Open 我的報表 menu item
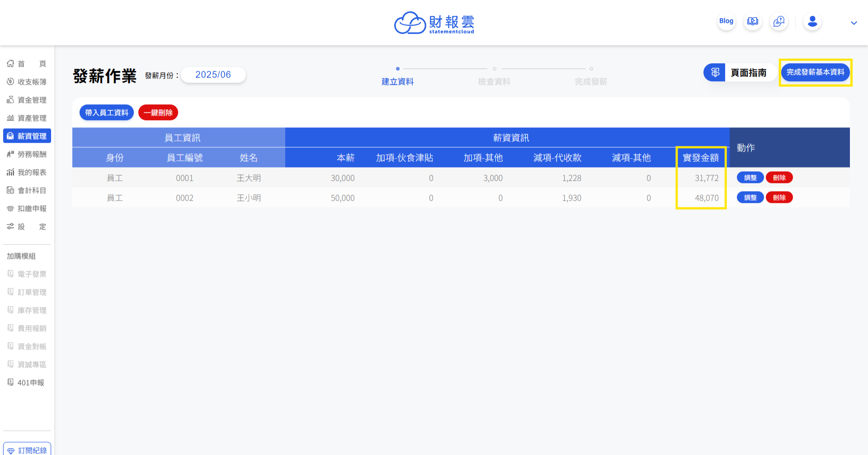The width and height of the screenshot is (868, 455). [x=27, y=172]
